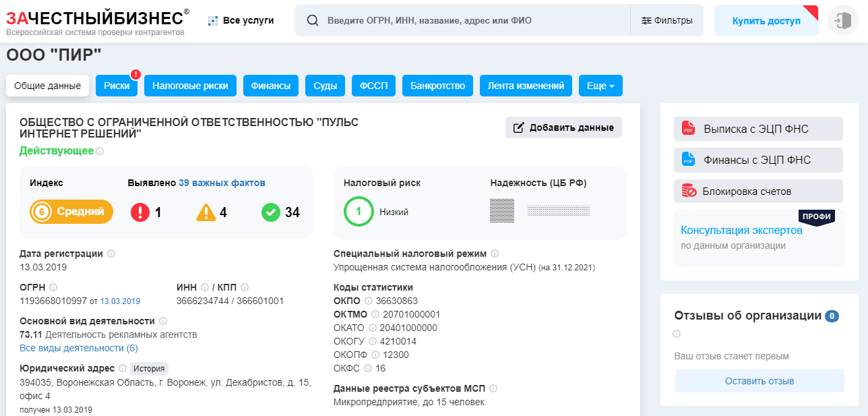Click the red critical facts exclamation icon
The image size is (868, 416).
click(x=139, y=212)
